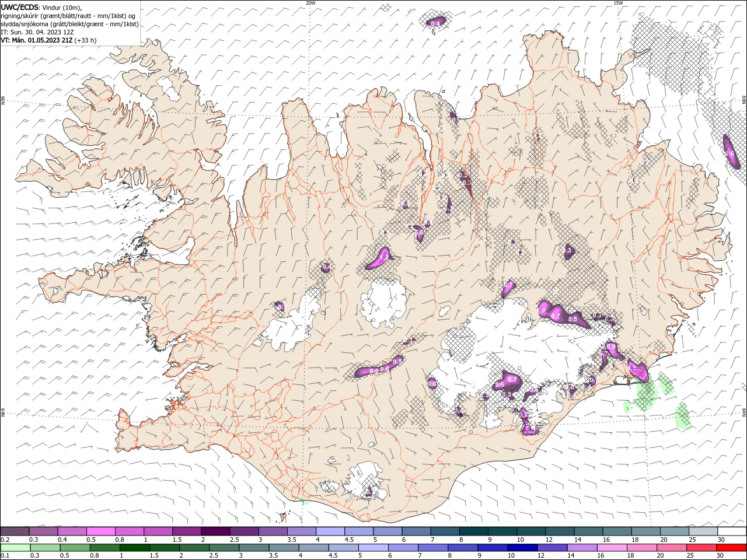Screen dimensions: 747x560
Task: Click lower legend swatch between 0.1 and 0.3
Action: (x=15, y=548)
